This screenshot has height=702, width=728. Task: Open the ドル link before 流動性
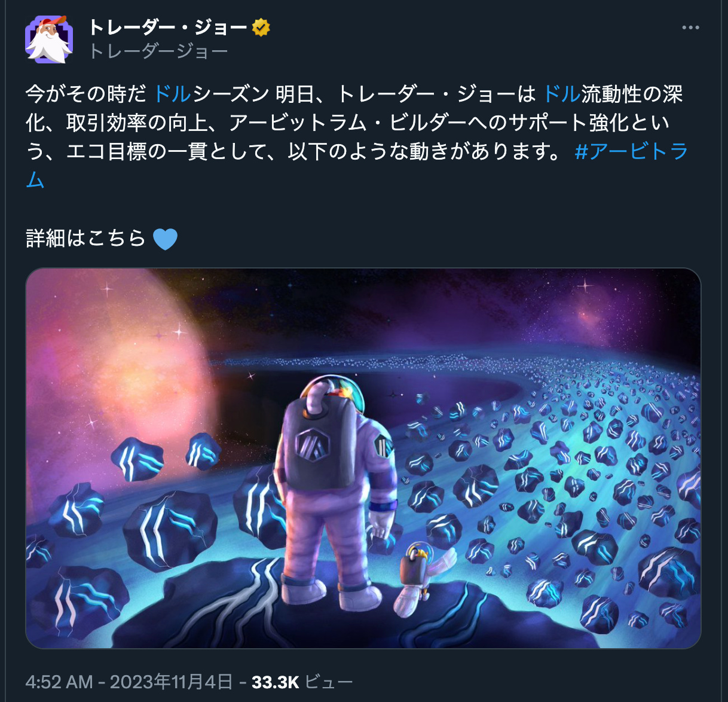pyautogui.click(x=562, y=94)
